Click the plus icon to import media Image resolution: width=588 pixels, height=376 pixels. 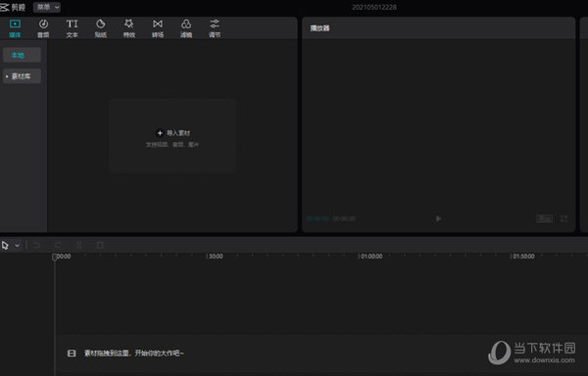[x=160, y=133]
